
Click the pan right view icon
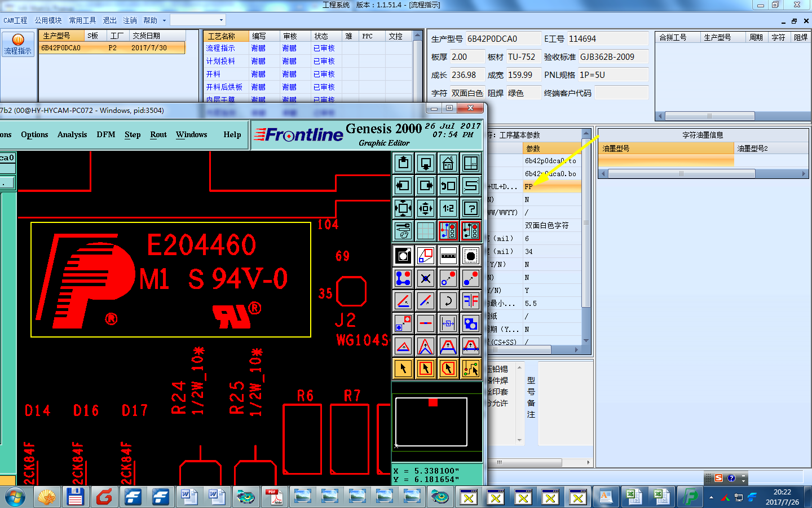point(426,186)
